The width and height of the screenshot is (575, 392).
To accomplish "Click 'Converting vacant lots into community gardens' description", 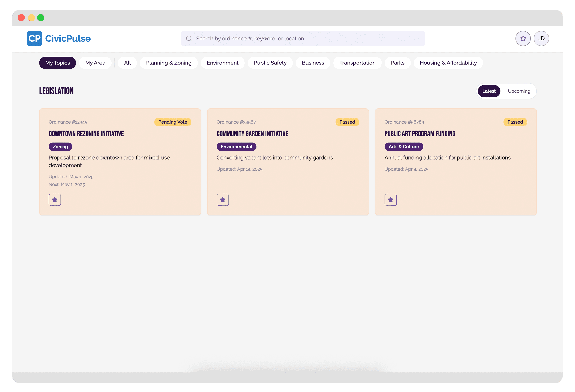I will (x=275, y=158).
